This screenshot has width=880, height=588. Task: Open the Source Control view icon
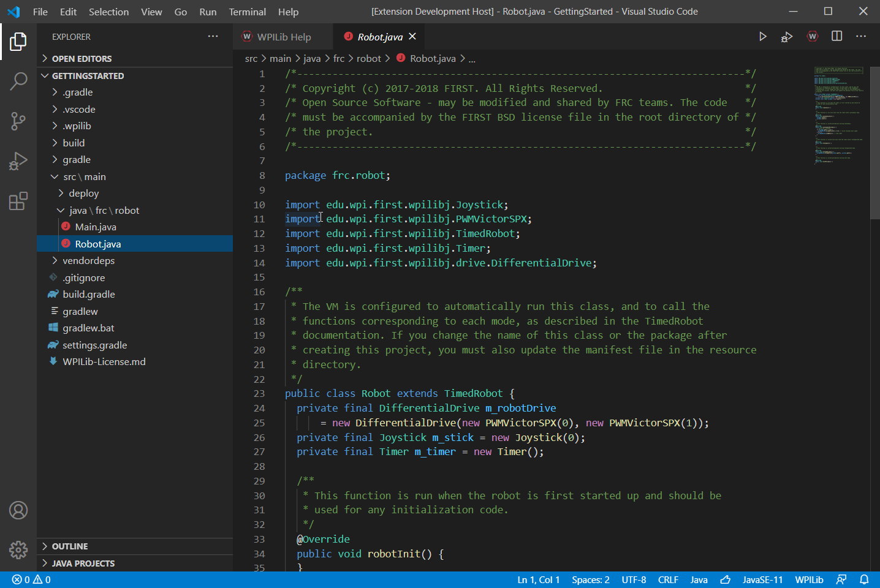pyautogui.click(x=18, y=121)
